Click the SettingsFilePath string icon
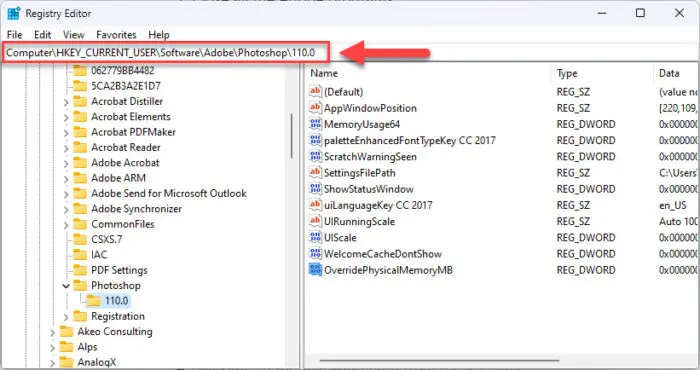This screenshot has height=370, width=700. click(315, 172)
